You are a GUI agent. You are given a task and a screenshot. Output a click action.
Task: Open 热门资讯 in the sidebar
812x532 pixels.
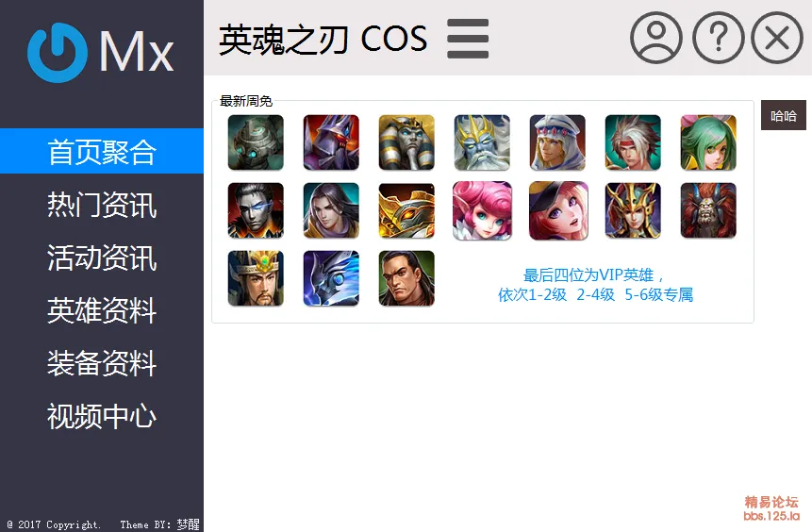(x=102, y=205)
